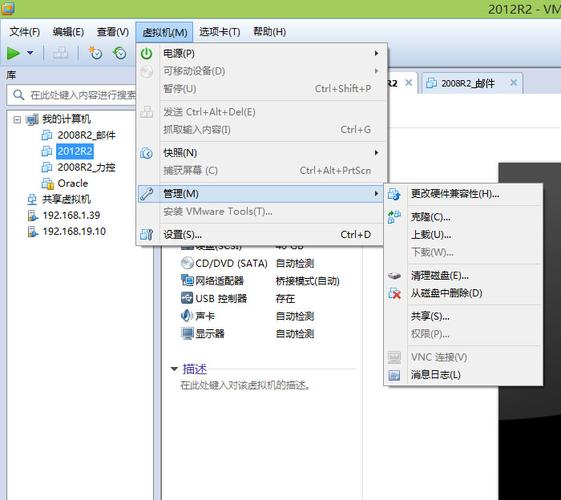The image size is (561, 500).
Task: Click the locked VM icon beside Oracle
Action: (47, 183)
